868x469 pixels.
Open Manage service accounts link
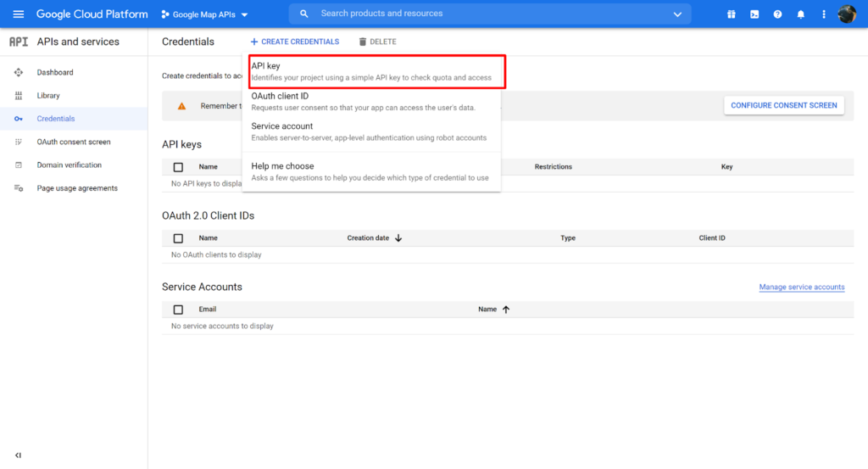(x=802, y=287)
